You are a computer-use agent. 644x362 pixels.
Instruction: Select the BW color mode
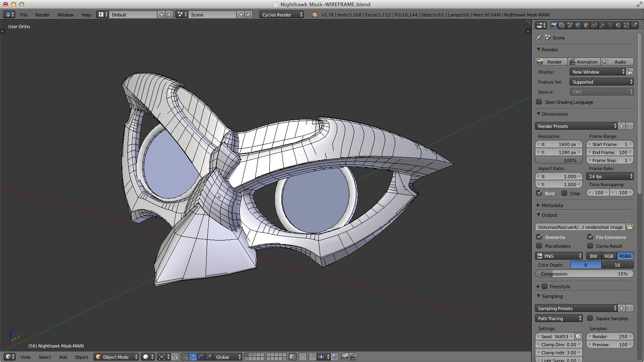coord(594,256)
